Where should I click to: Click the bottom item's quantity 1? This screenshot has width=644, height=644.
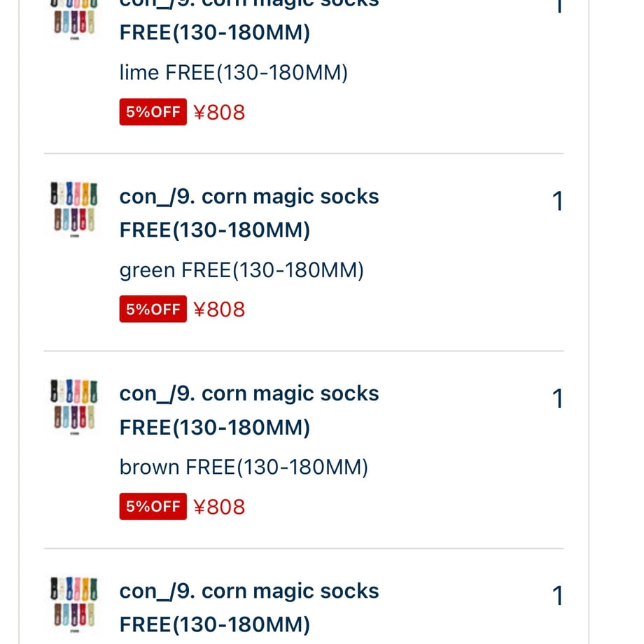coord(557,595)
